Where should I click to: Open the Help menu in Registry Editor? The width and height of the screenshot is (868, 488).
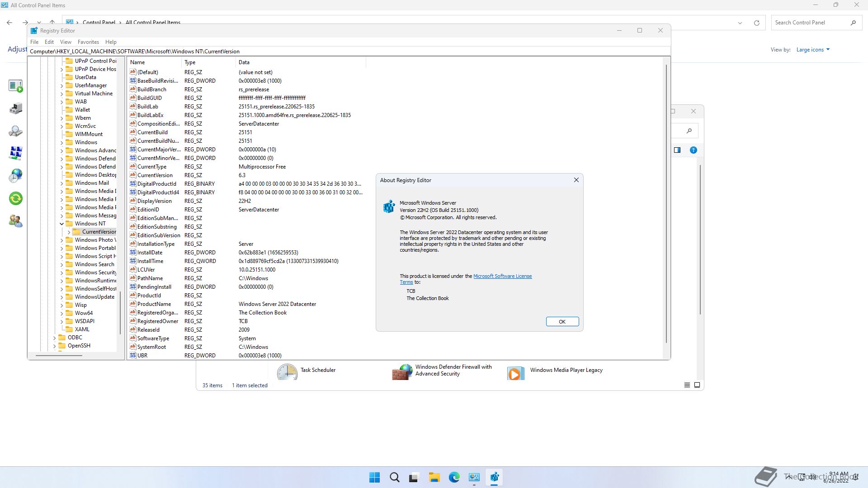click(x=111, y=42)
